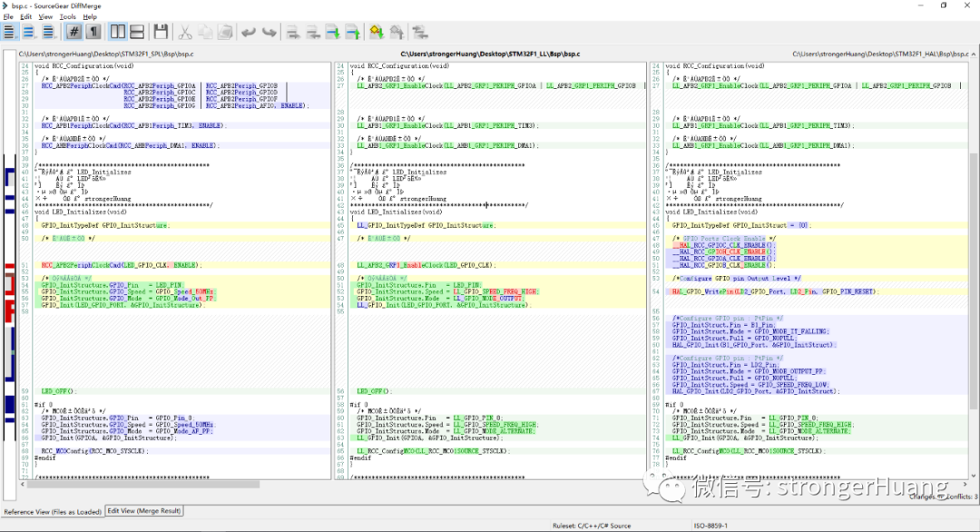Open the View menu
Screen dimensions: 980x532
coord(45,17)
